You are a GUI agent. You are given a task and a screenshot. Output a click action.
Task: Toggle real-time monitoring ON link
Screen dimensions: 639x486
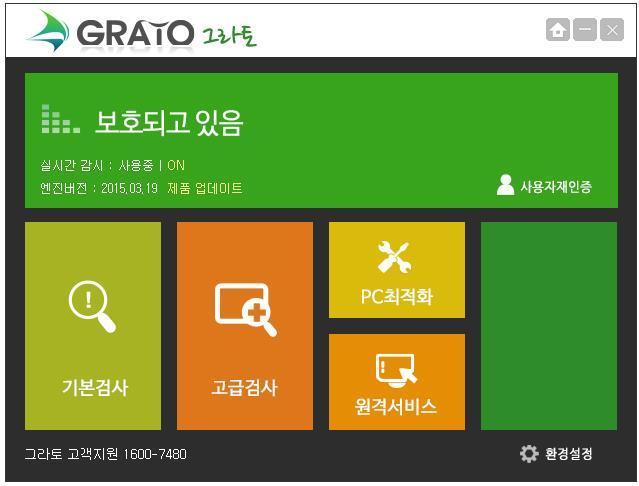tap(176, 165)
